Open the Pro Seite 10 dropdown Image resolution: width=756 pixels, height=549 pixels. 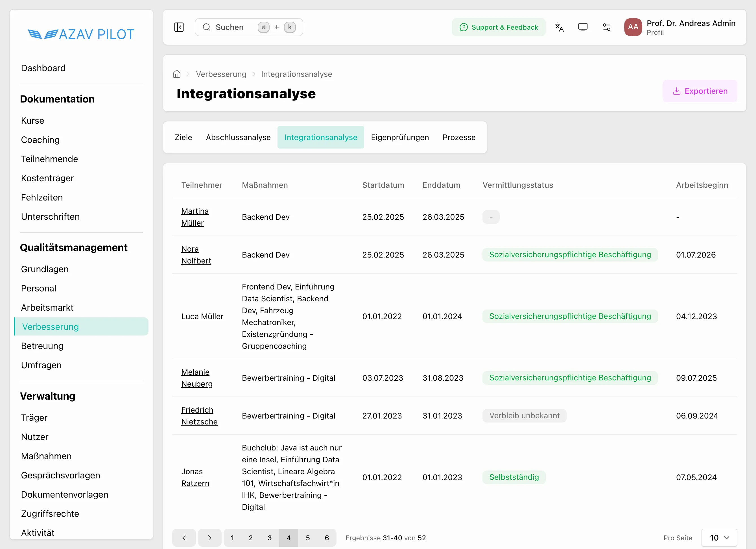point(719,538)
